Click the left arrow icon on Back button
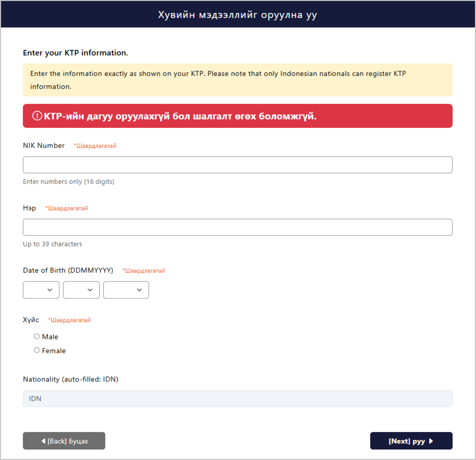The image size is (476, 460). [x=43, y=441]
